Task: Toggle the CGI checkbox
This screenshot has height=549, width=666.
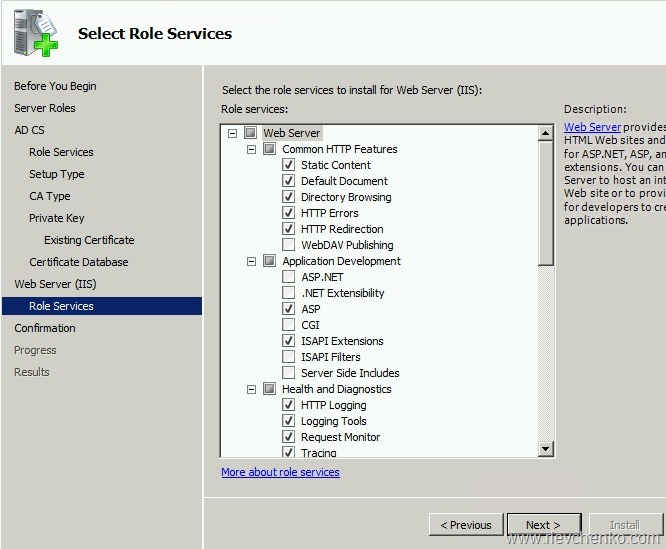Action: pyautogui.click(x=289, y=325)
